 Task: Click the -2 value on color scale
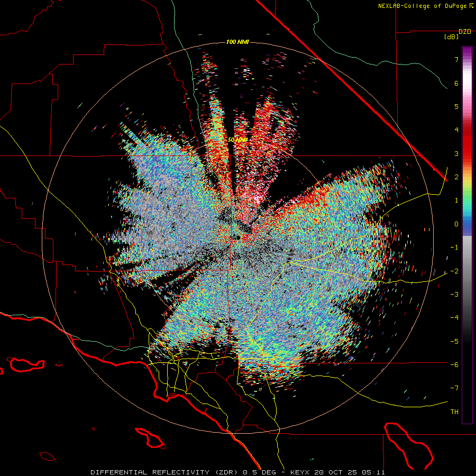click(454, 271)
